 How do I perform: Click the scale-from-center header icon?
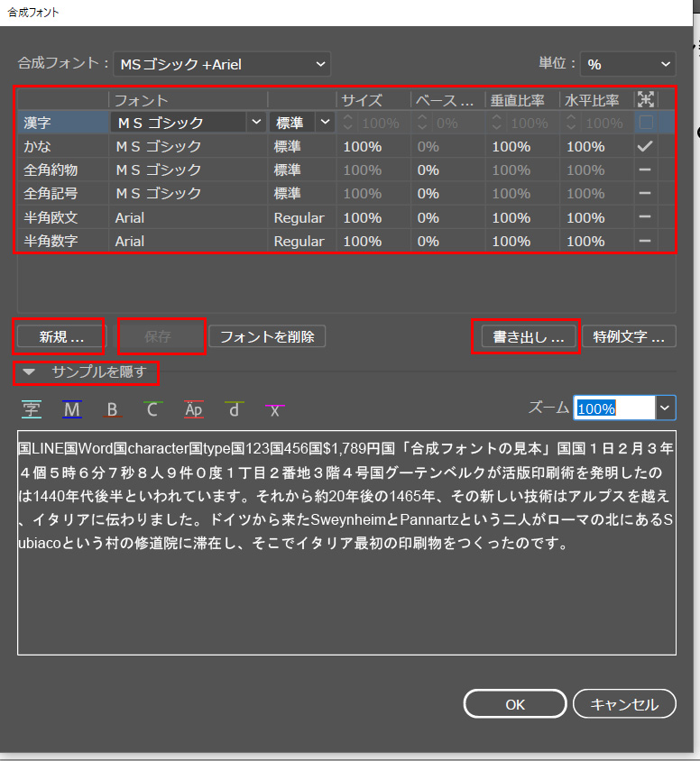646,99
